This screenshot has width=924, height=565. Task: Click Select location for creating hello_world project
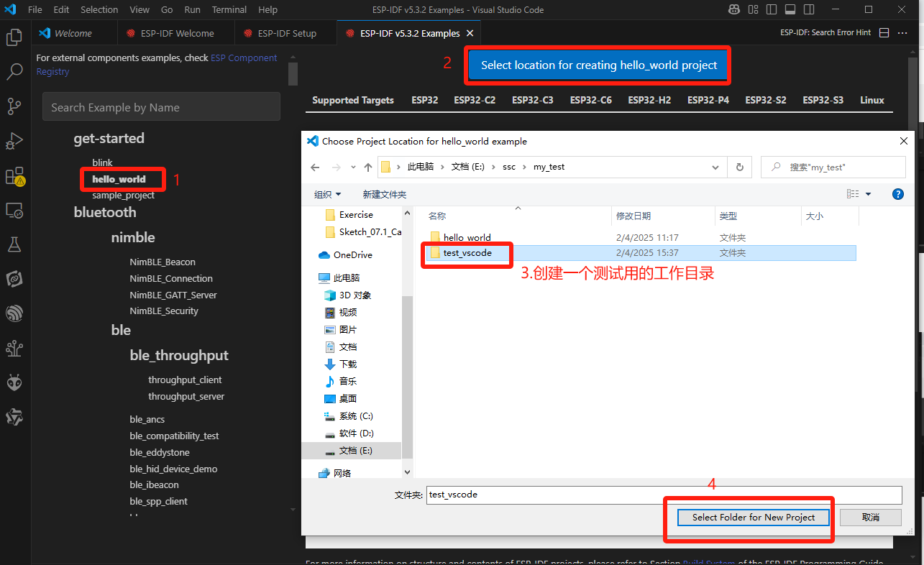[599, 65]
